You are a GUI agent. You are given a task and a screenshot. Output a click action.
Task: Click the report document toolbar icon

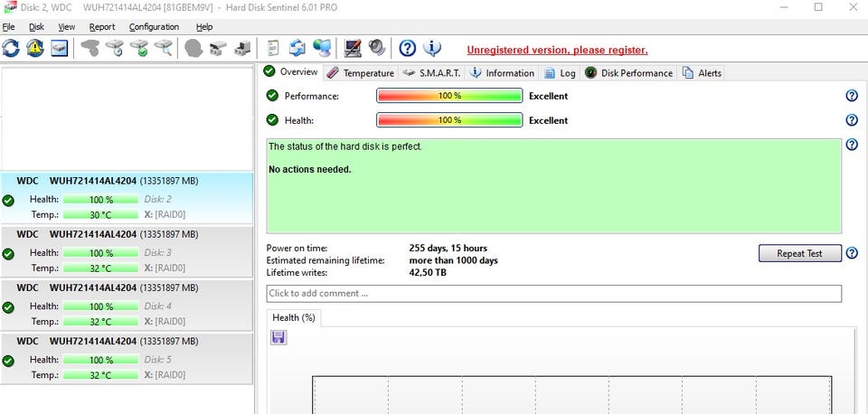[273, 48]
